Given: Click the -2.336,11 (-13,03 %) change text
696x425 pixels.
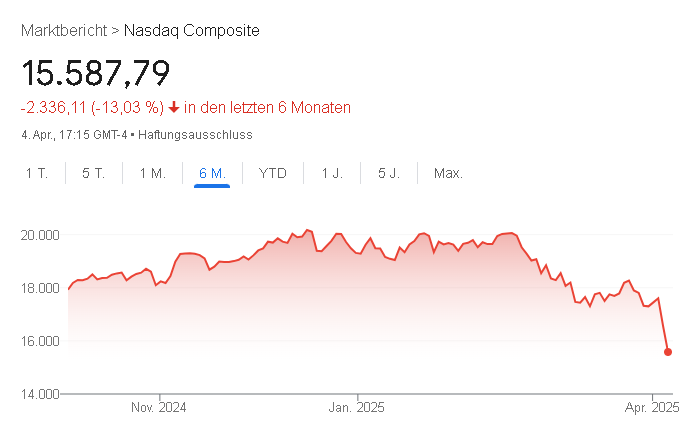Looking at the screenshot, I should (91, 107).
